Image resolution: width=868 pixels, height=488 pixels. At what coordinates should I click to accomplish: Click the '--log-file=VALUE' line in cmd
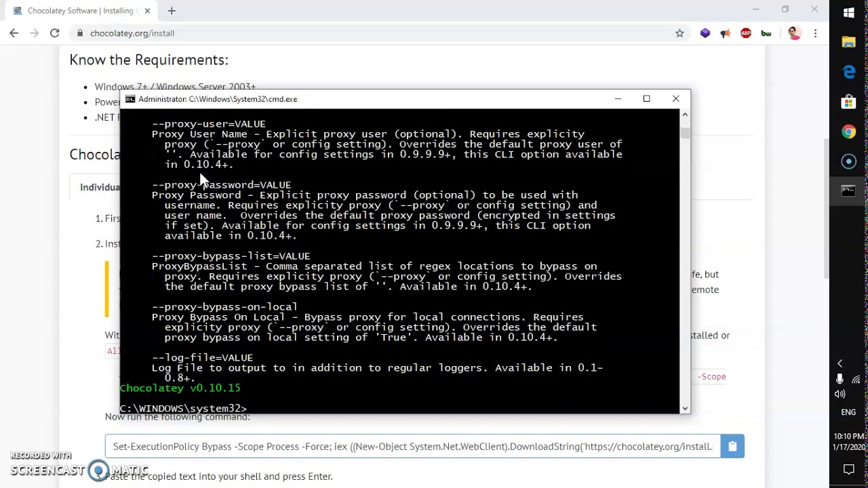202,358
